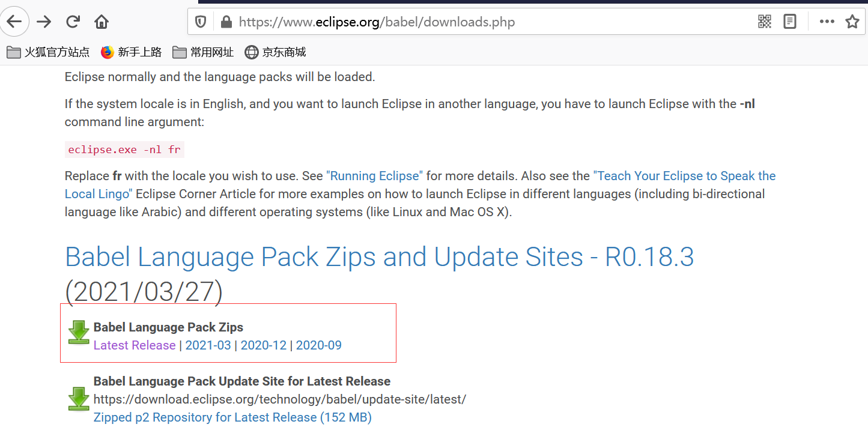Image resolution: width=868 pixels, height=445 pixels.
Task: Open the "Running Eclipse" link
Action: [x=374, y=176]
